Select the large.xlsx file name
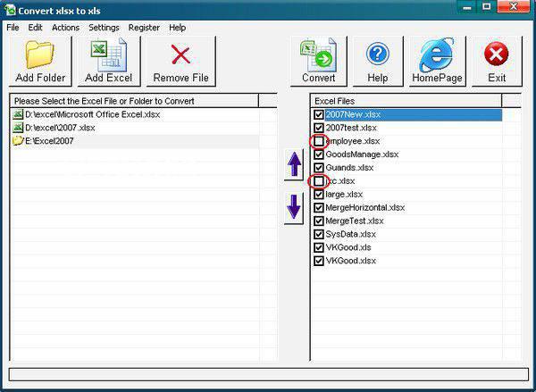536x392 pixels. (x=344, y=195)
